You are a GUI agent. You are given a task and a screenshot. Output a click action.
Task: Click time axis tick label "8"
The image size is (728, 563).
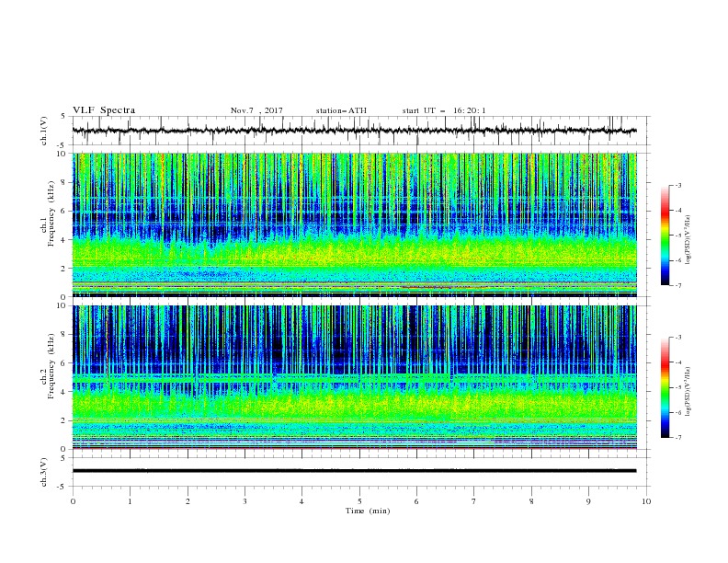[531, 501]
